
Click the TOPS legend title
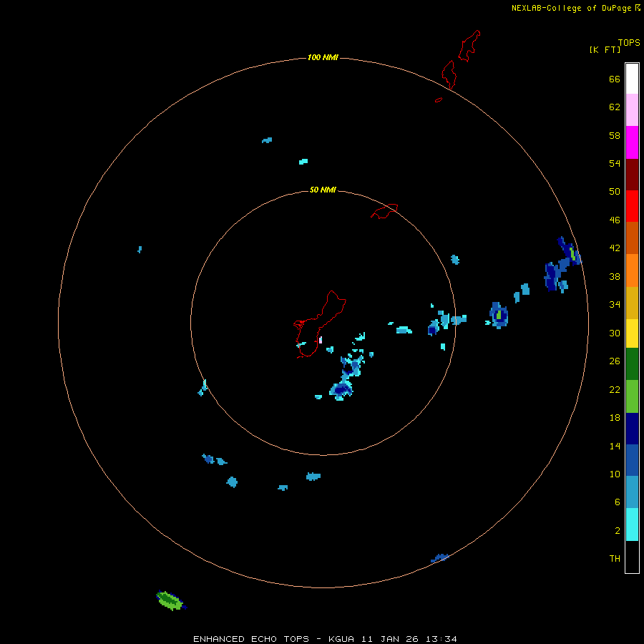click(x=629, y=43)
